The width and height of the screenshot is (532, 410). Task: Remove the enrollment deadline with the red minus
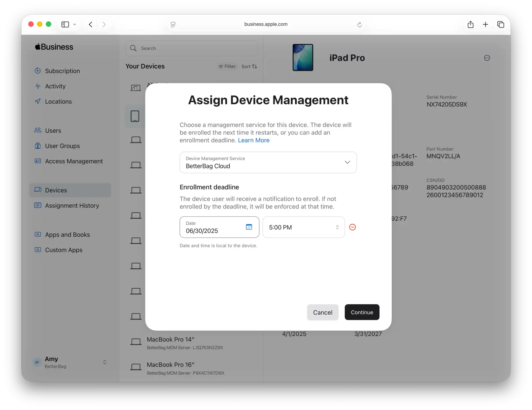[353, 227]
